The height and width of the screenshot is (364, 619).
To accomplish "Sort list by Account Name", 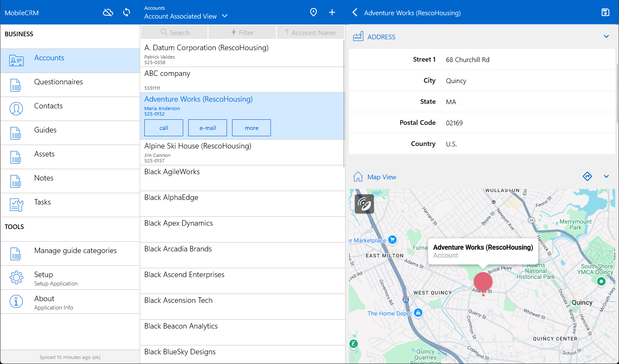I will click(310, 32).
